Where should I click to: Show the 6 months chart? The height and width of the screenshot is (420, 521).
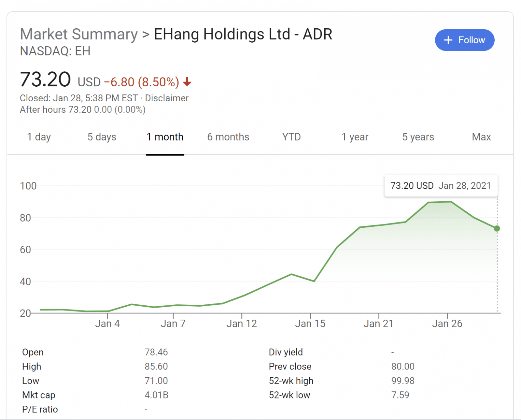click(228, 137)
